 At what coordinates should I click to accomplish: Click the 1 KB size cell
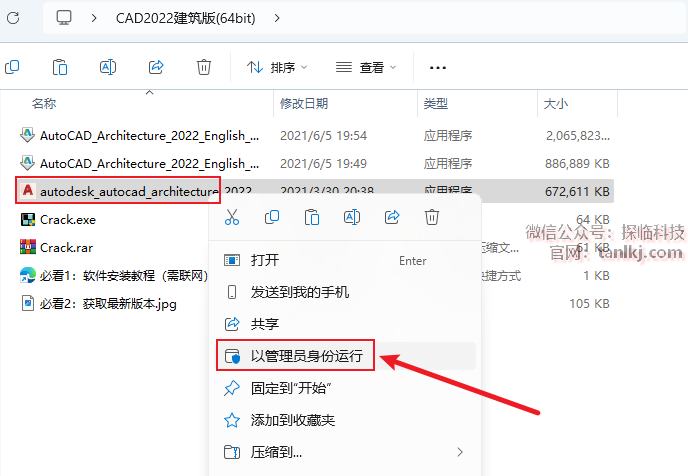point(596,276)
